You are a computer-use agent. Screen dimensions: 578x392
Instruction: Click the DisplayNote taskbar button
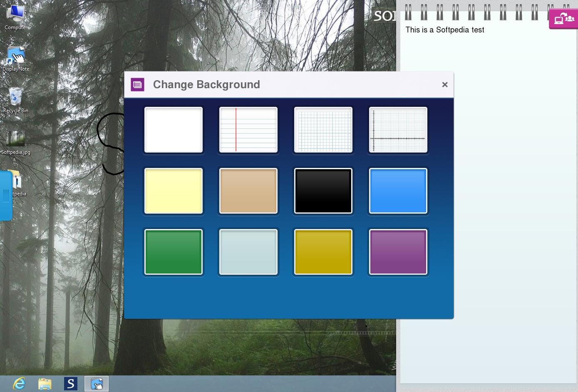click(x=97, y=384)
